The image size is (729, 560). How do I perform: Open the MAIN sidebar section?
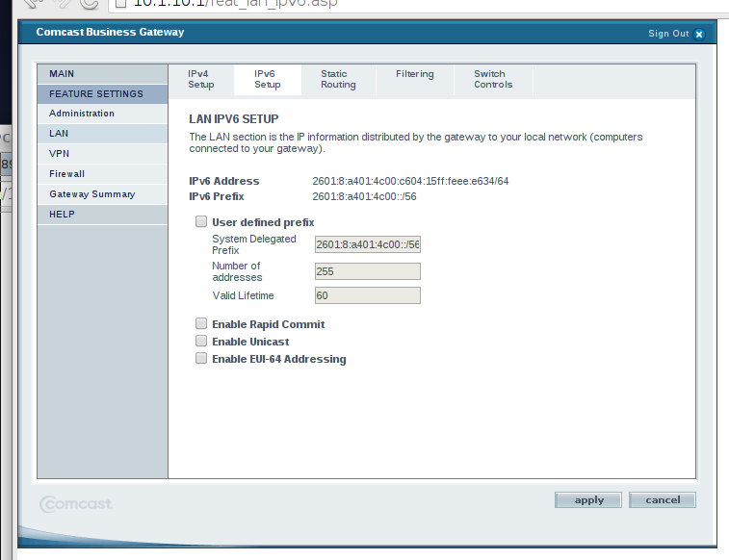click(x=102, y=74)
